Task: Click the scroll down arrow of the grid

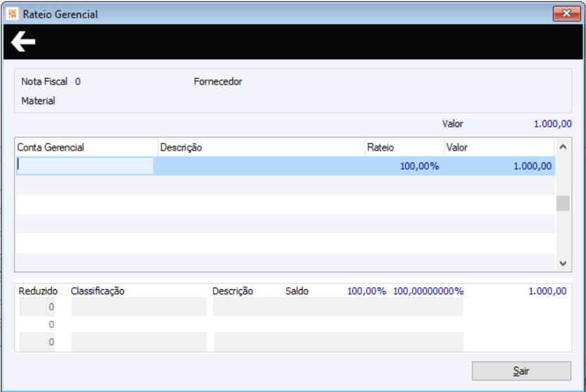Action: coord(563,263)
